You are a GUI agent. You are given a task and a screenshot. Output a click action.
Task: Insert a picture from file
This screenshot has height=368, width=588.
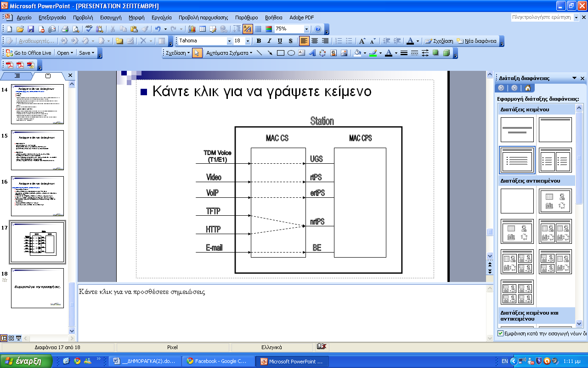tap(344, 53)
